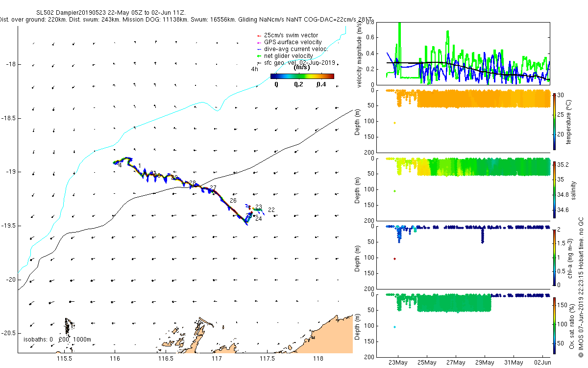Click the red chl-a outlier point at 100 m
The width and height of the screenshot is (588, 368).
pyautogui.click(x=394, y=259)
